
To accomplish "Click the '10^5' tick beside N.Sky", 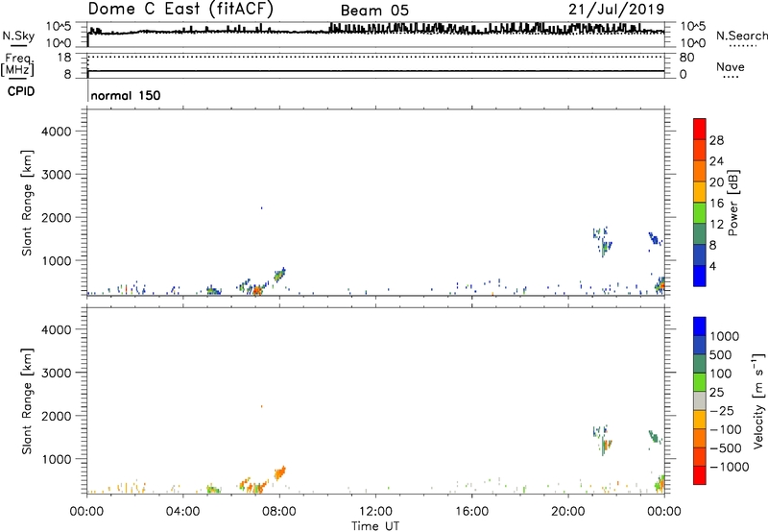I will point(59,27).
